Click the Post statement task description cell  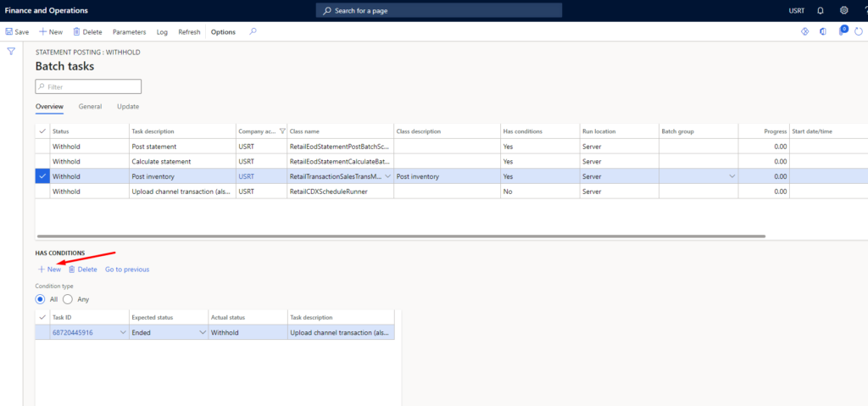(182, 147)
